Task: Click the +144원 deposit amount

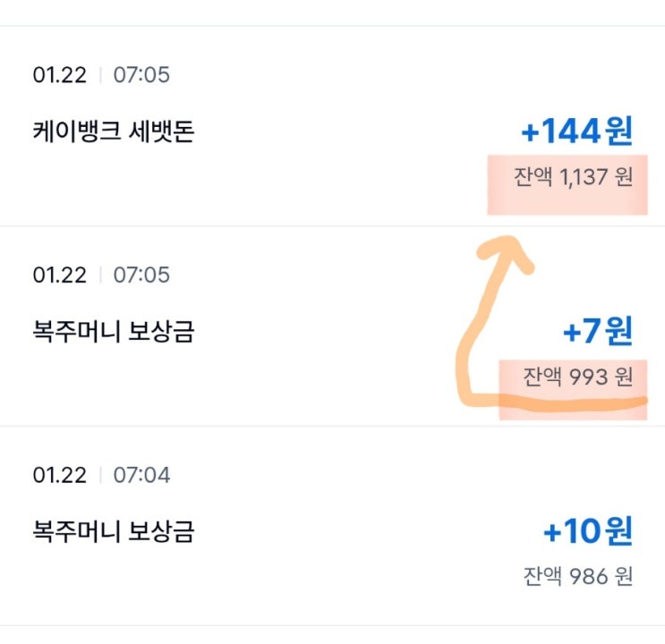Action: click(576, 132)
